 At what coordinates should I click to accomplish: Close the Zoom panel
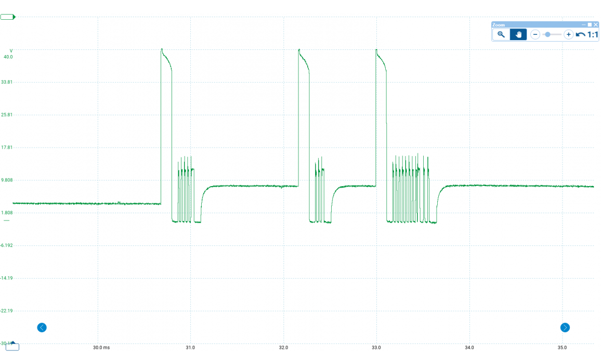596,24
